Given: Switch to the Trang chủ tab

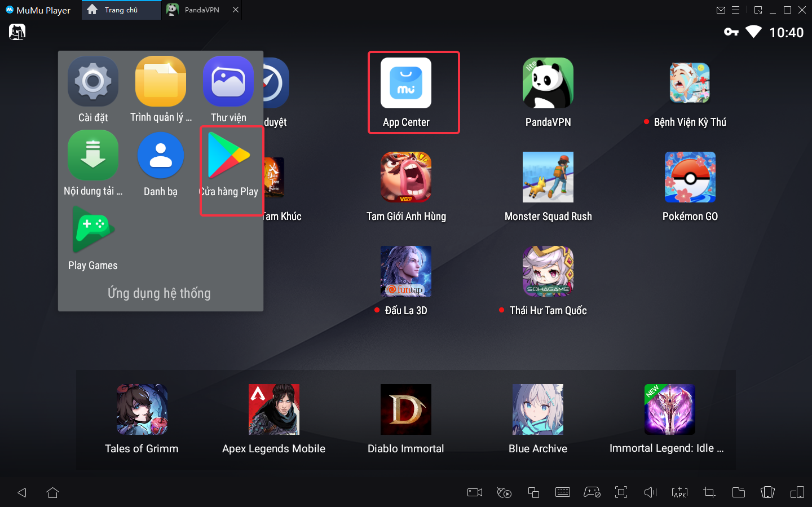Looking at the screenshot, I should click(121, 10).
